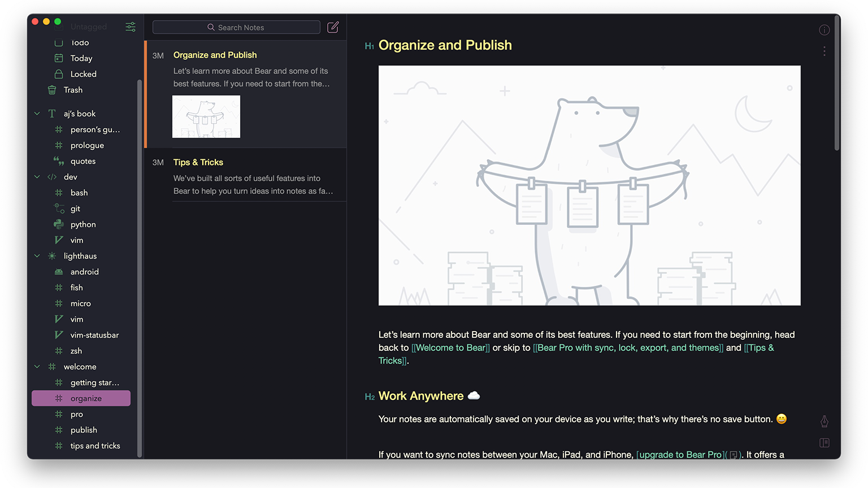Click the H2 marker beside Work Anywhere
Viewport: 868px width, 488px height.
tap(370, 397)
